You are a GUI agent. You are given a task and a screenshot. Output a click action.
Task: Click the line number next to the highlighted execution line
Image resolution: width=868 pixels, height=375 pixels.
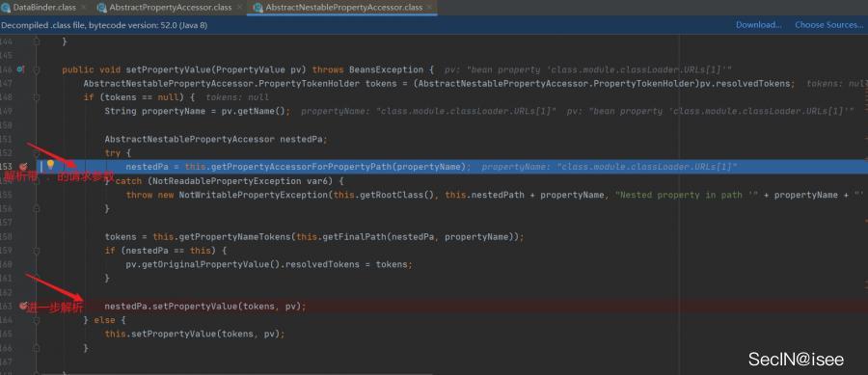(x=6, y=167)
